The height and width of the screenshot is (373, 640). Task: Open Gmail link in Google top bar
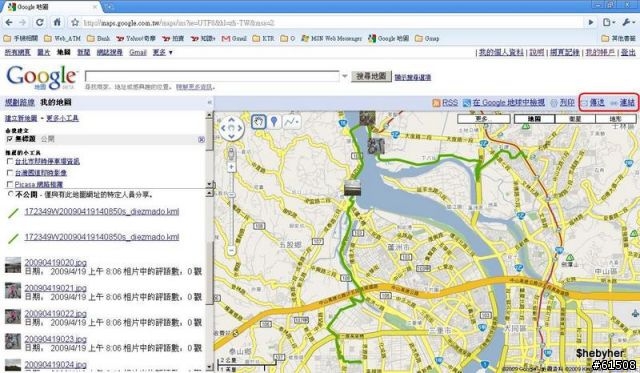(138, 52)
